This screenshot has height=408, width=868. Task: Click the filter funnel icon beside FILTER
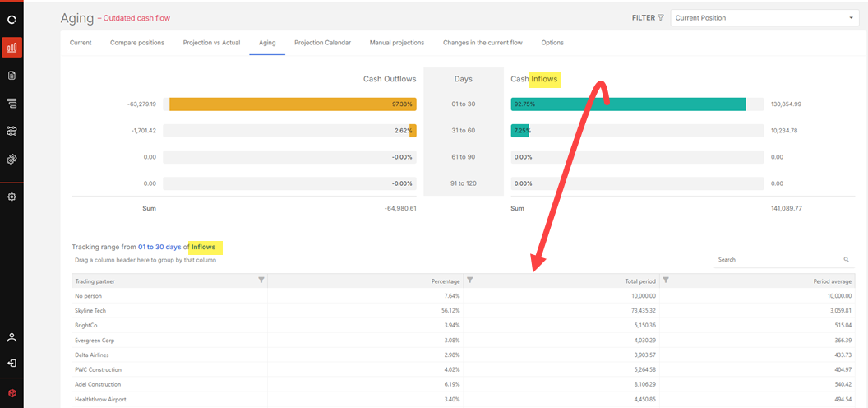[661, 17]
